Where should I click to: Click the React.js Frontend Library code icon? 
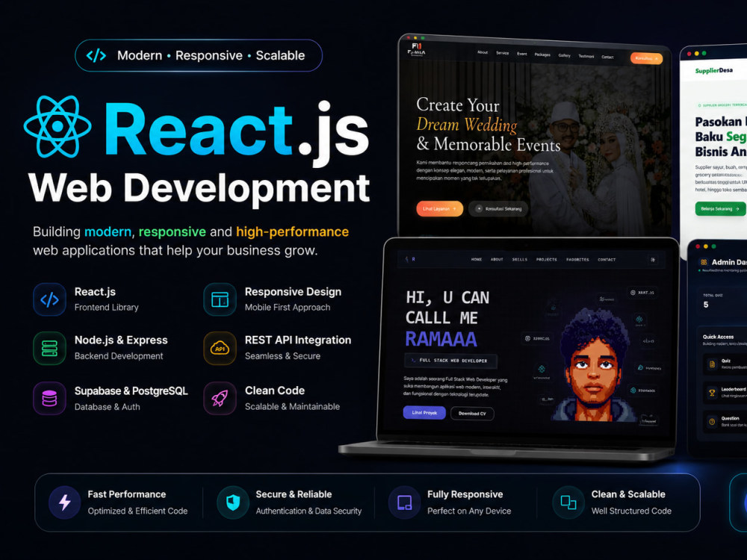coord(49,299)
